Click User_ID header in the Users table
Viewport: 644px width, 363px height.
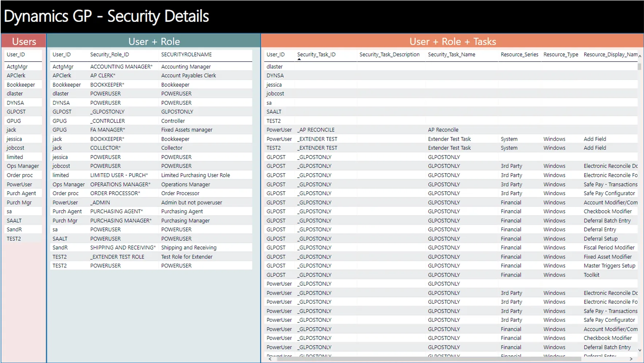16,54
